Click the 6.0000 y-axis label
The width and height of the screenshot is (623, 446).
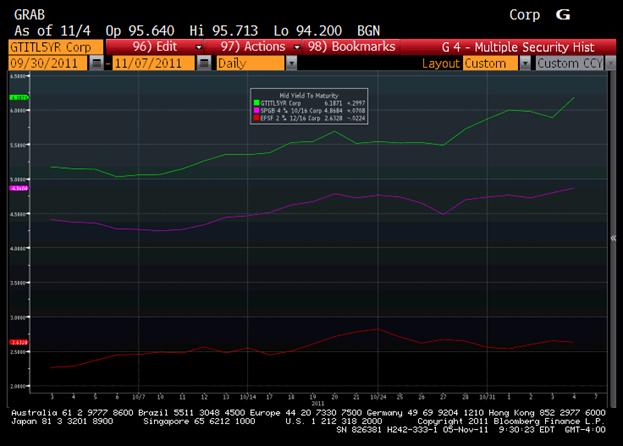17,110
